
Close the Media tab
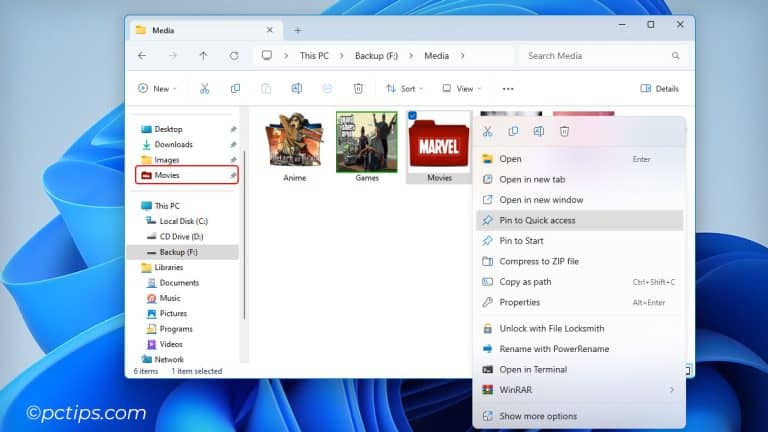click(269, 30)
